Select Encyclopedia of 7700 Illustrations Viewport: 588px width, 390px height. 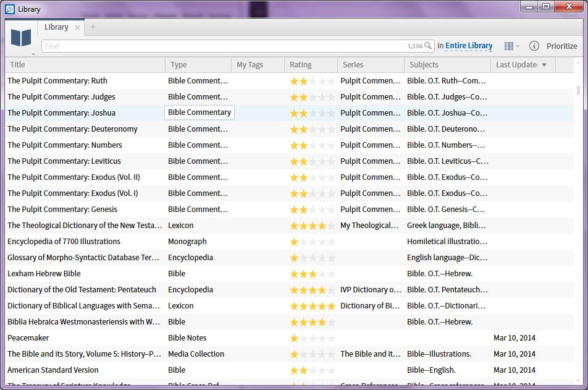(64, 242)
